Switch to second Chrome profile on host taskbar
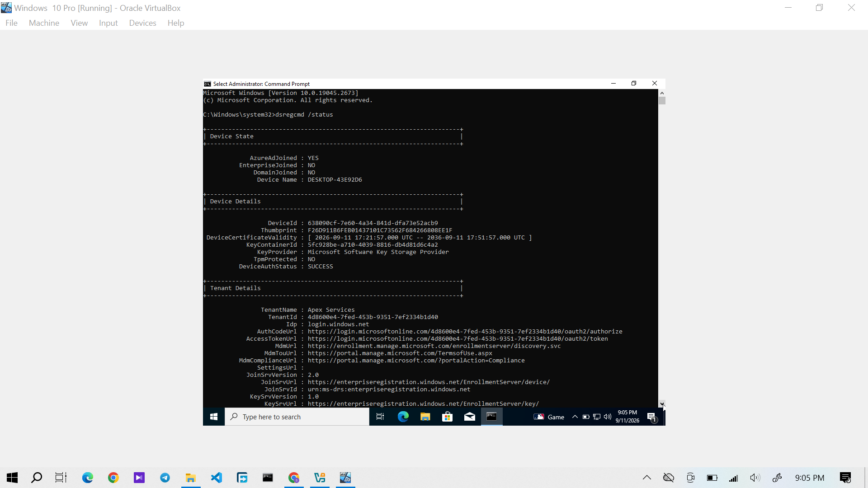The width and height of the screenshot is (868, 488). 294,478
